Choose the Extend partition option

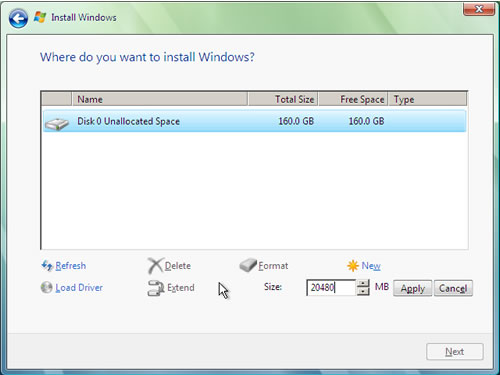pyautogui.click(x=181, y=288)
